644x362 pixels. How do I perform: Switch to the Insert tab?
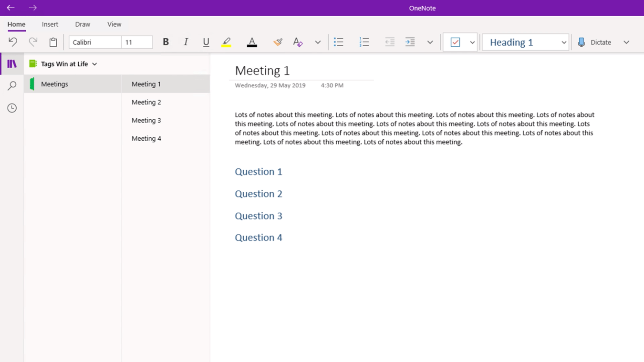tap(50, 24)
